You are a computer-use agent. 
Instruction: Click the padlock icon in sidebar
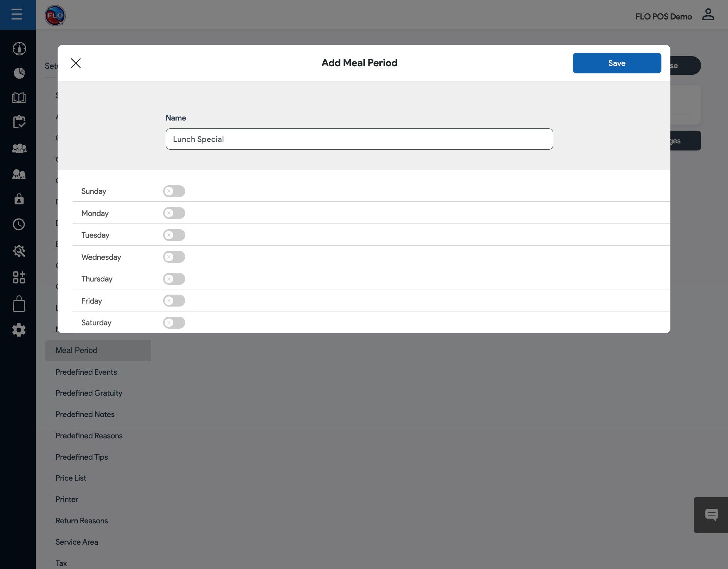(x=19, y=199)
